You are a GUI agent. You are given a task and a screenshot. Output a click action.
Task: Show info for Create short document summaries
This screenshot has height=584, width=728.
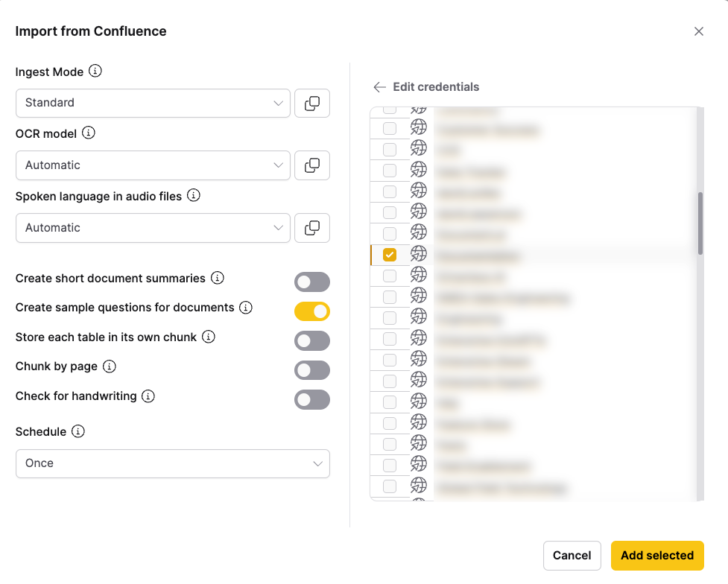click(218, 278)
